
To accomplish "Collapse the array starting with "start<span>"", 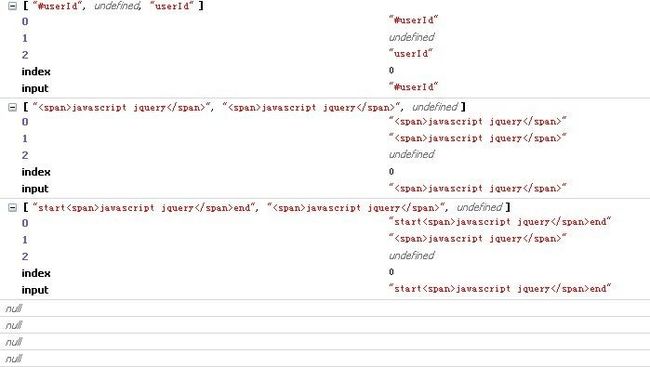I will point(12,207).
